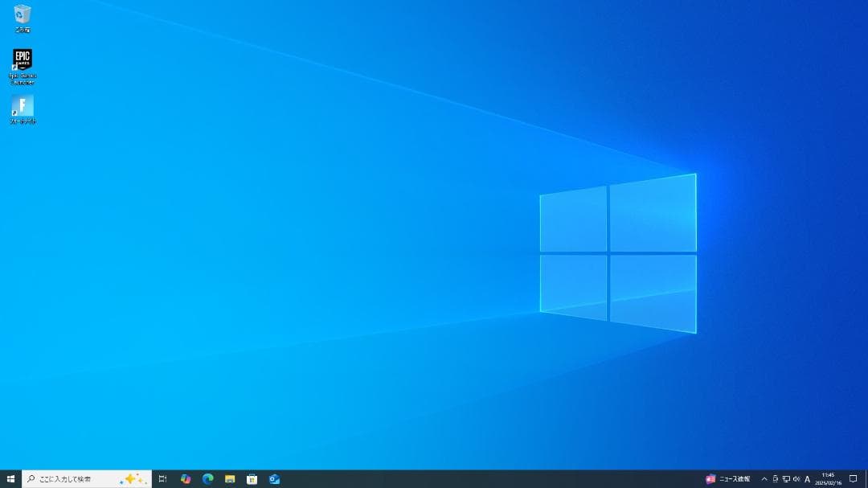Viewport: 868px width, 488px height.
Task: Open the clock and date calendar flyout
Action: coord(828,479)
